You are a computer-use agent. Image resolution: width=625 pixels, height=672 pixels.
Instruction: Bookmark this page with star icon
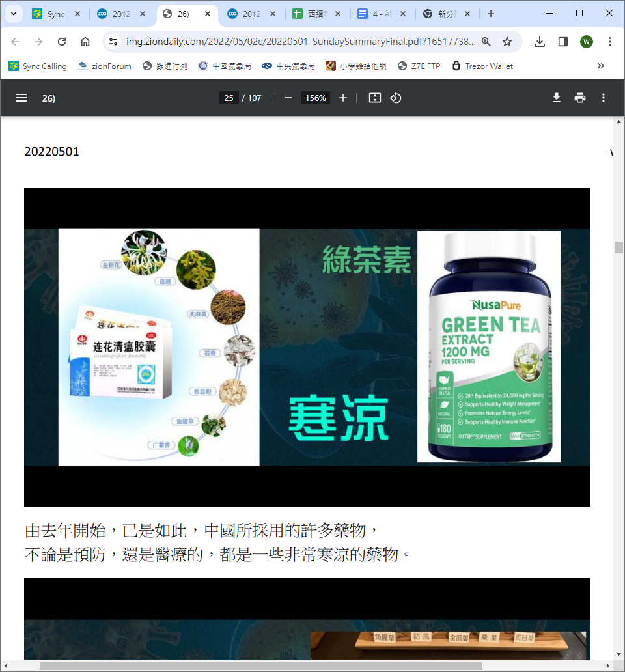(507, 42)
